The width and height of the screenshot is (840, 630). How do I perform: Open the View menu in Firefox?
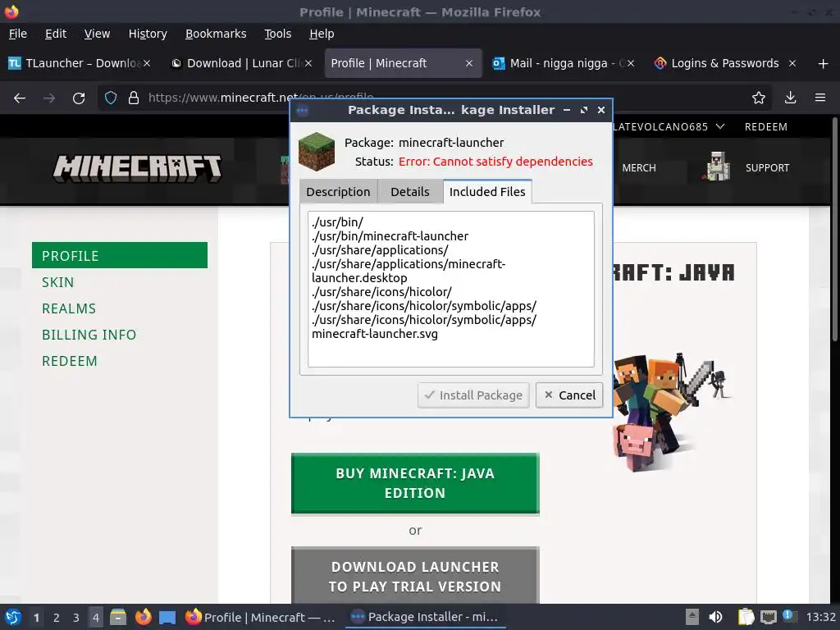click(x=97, y=34)
